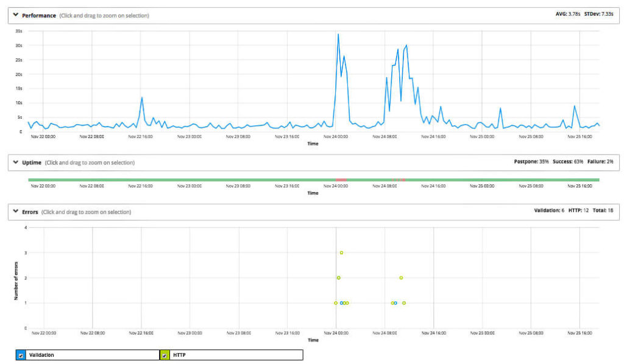Click the STDev: 7.33s statistic
Image resolution: width=624 pixels, height=364 pixels.
click(x=598, y=14)
